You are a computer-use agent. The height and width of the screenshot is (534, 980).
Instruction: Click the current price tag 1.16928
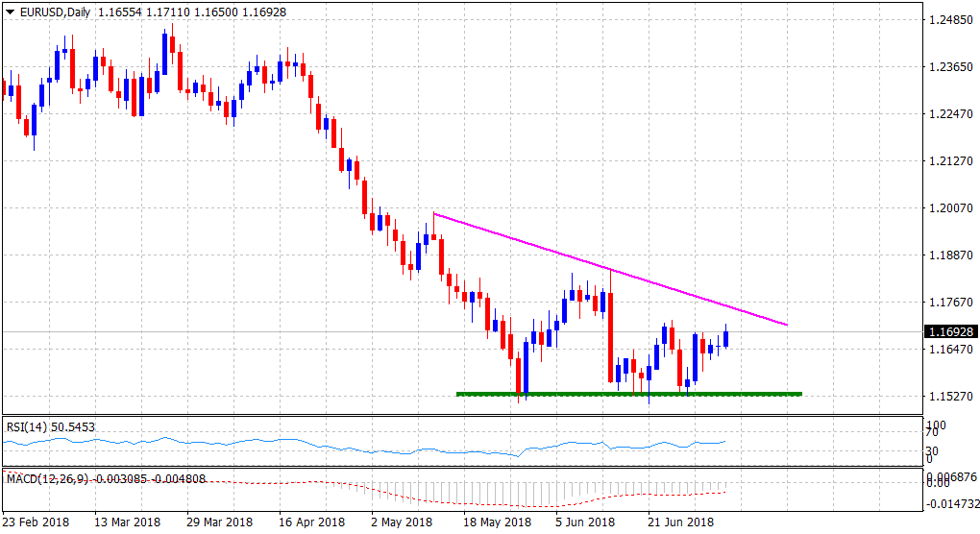951,332
